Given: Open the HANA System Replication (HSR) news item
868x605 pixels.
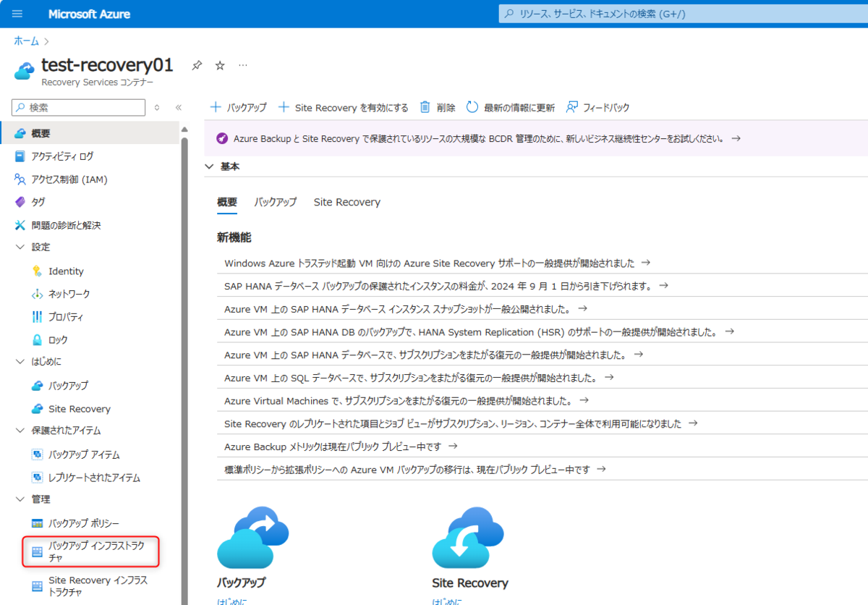Looking at the screenshot, I should click(480, 331).
